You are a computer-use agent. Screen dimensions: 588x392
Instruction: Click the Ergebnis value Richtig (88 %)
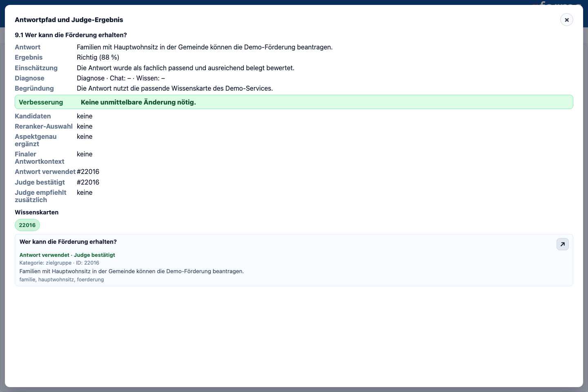tap(98, 57)
